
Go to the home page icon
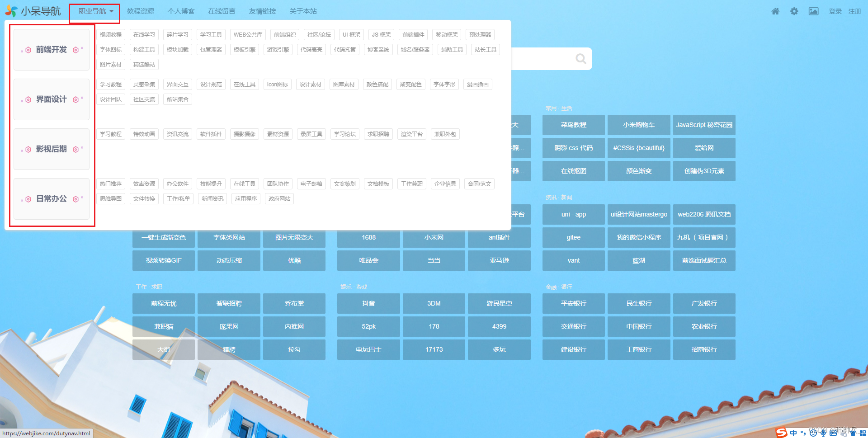click(x=775, y=11)
